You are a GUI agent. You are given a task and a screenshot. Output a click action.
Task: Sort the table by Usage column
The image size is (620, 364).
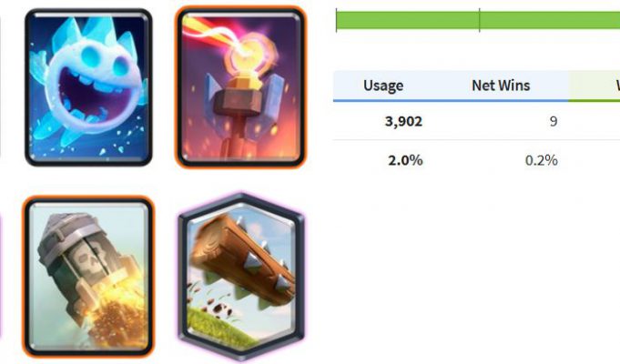pos(383,86)
